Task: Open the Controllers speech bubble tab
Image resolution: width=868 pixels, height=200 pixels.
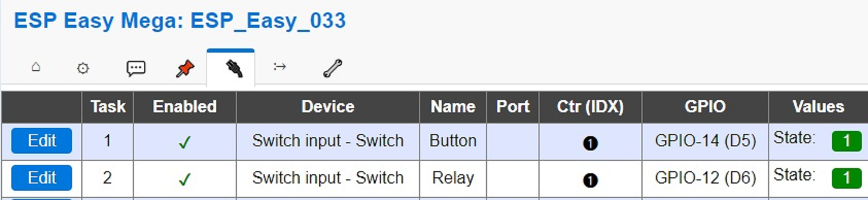Action: click(136, 68)
